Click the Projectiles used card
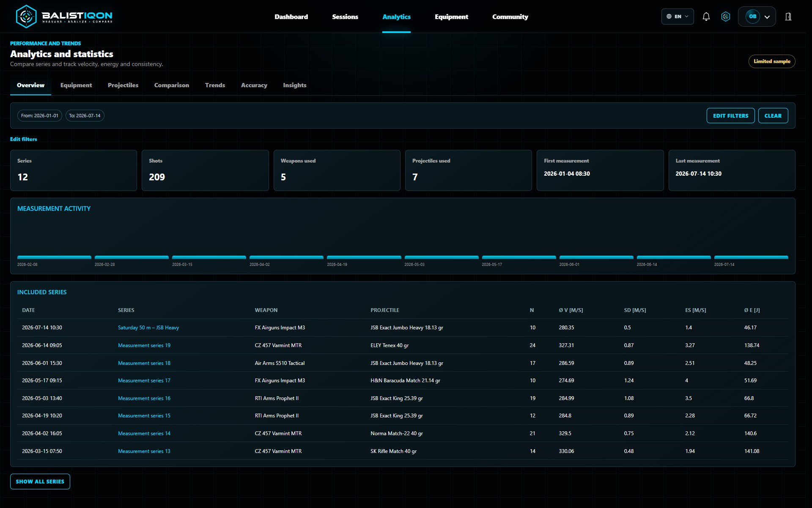The height and width of the screenshot is (508, 812). (x=469, y=170)
